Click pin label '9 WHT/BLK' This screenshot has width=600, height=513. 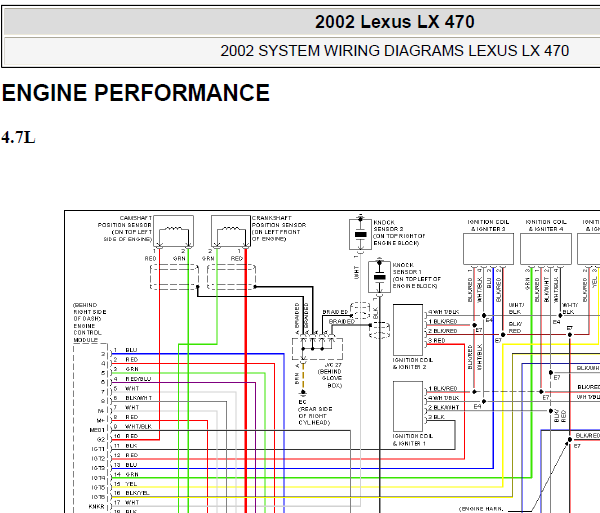click(133, 427)
